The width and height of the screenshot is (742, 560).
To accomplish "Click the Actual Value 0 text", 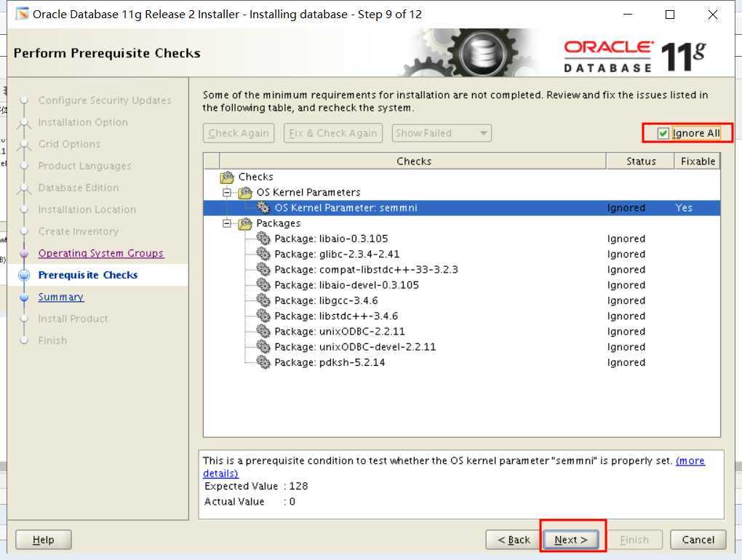I will 250,501.
